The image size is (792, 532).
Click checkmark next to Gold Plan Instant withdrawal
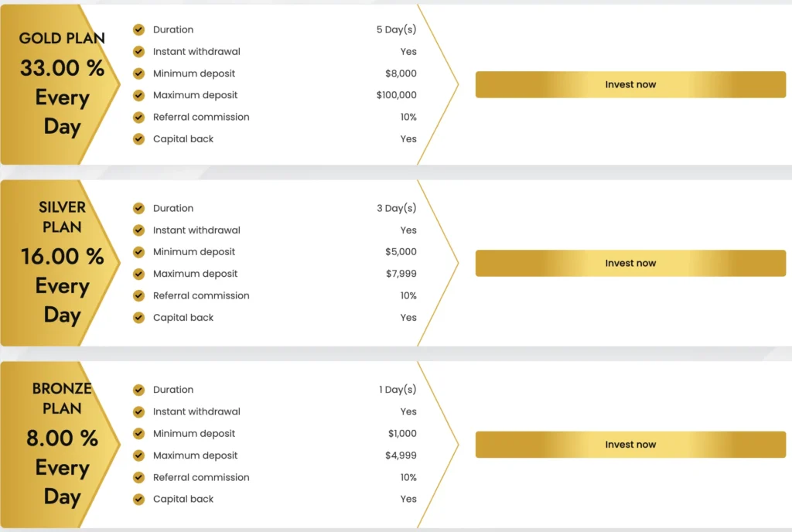pyautogui.click(x=139, y=52)
